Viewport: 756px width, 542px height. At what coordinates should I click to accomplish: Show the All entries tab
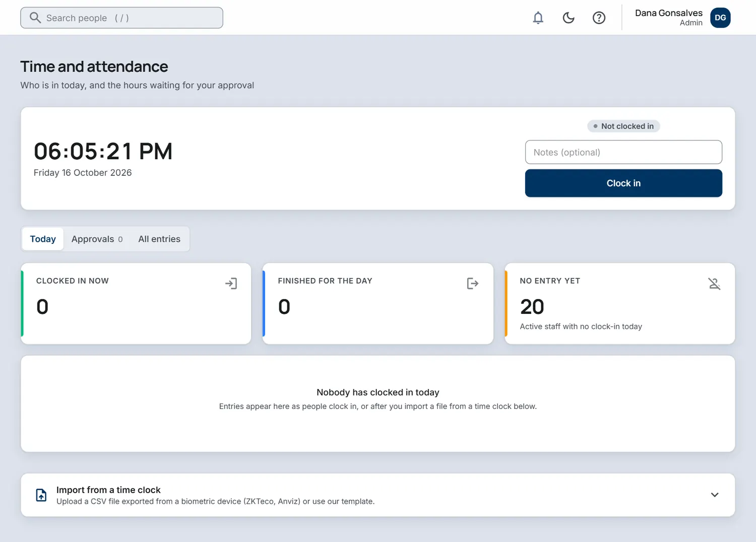159,239
